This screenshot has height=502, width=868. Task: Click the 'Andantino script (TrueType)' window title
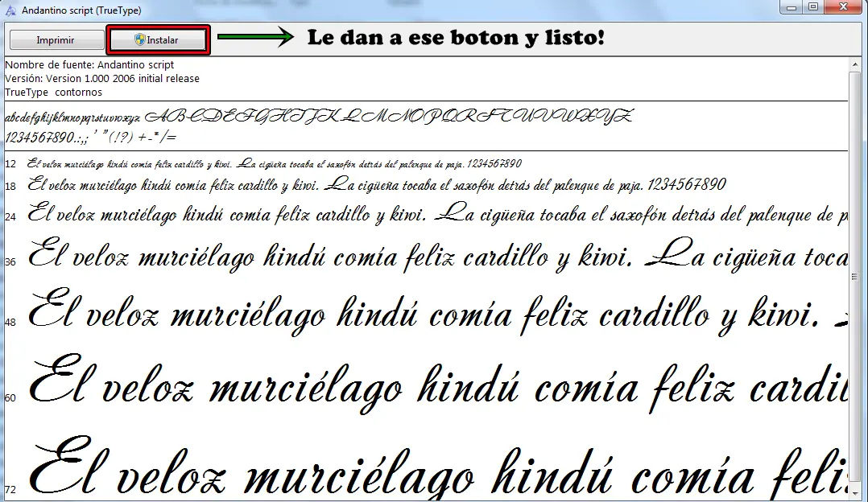coord(81,10)
